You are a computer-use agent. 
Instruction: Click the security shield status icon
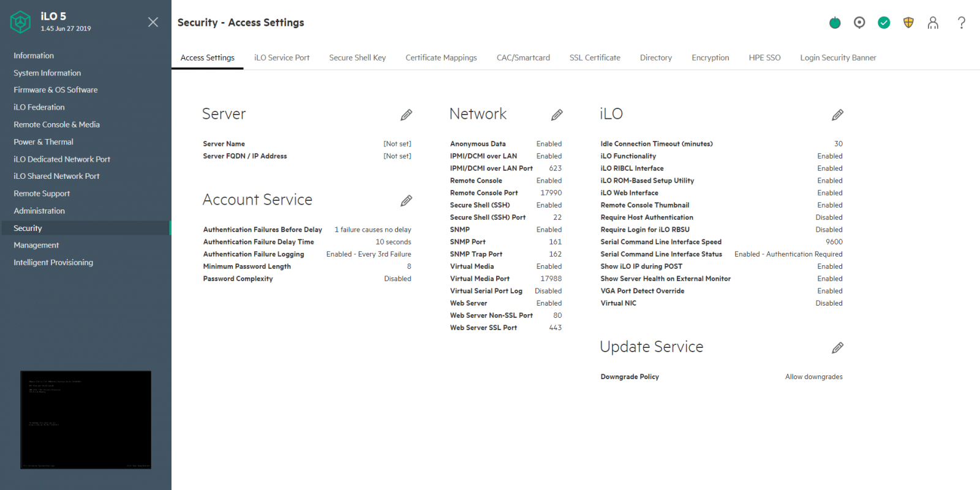tap(908, 23)
